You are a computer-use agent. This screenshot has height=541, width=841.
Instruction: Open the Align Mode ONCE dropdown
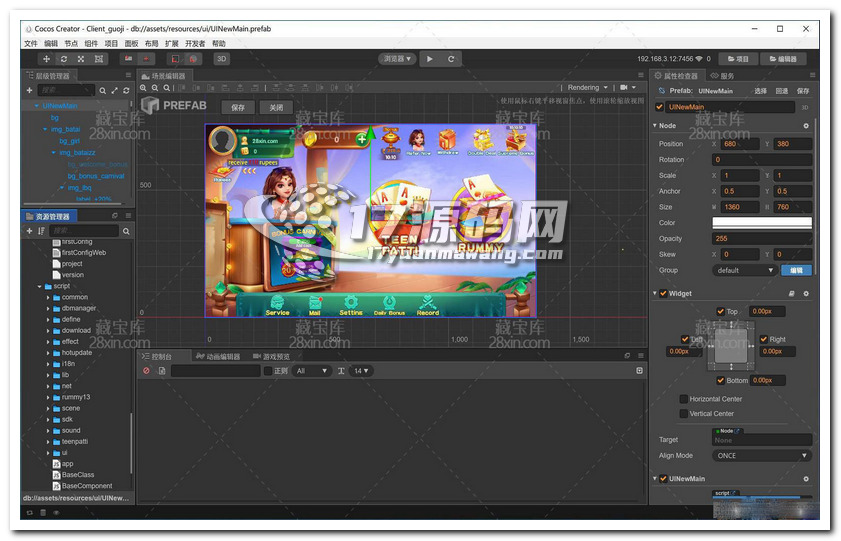click(761, 456)
